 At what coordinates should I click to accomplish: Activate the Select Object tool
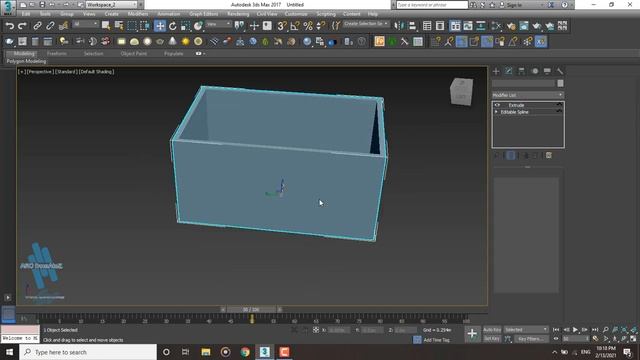coord(106,26)
